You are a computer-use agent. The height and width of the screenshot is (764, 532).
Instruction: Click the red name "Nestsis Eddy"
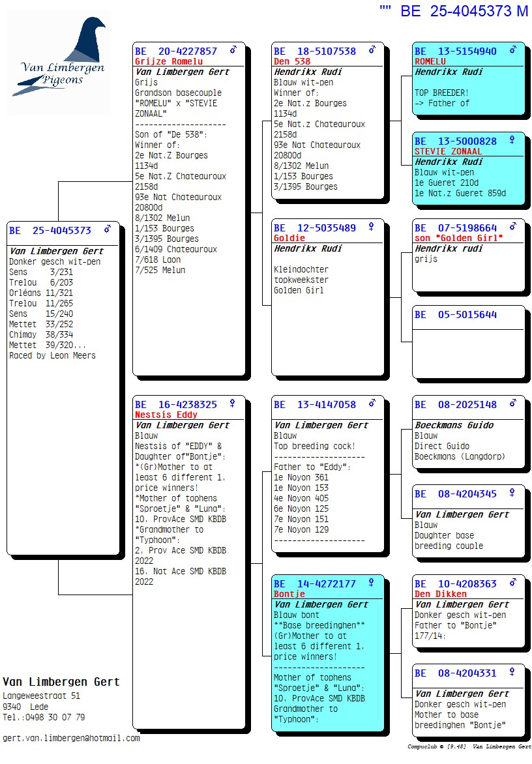[x=166, y=415]
